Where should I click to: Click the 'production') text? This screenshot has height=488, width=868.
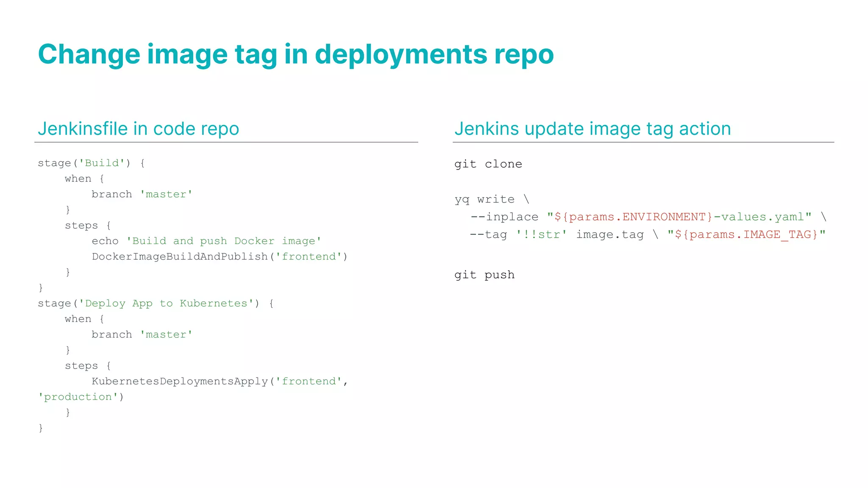[x=81, y=397]
